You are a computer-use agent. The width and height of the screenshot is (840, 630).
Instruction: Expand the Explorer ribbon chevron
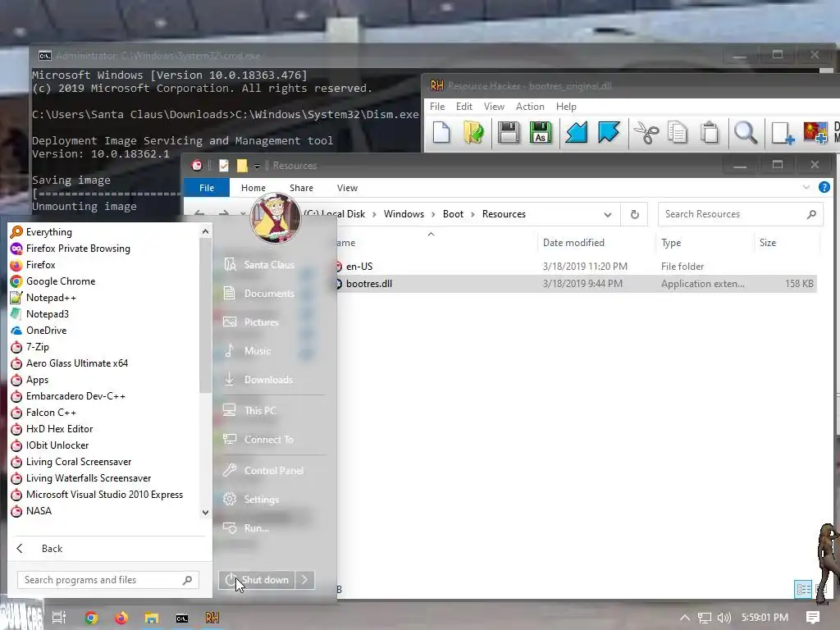pyautogui.click(x=806, y=187)
